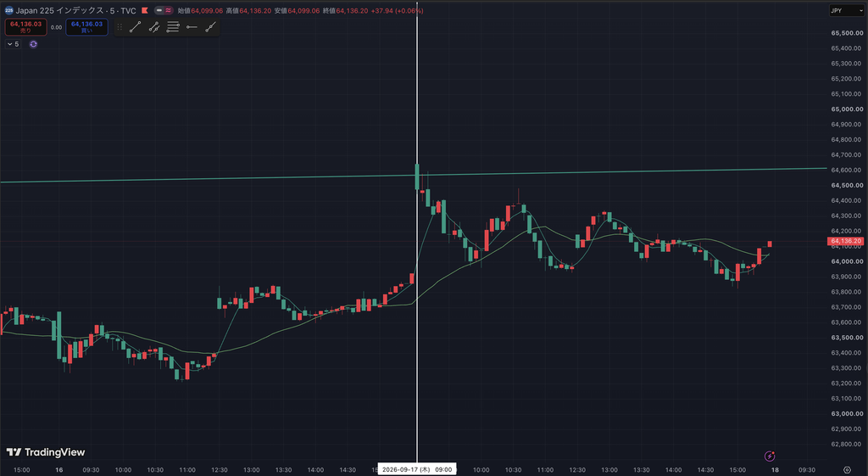Open chart settings hexagon gear icon
Screen dimensions: 868x476
(847, 470)
